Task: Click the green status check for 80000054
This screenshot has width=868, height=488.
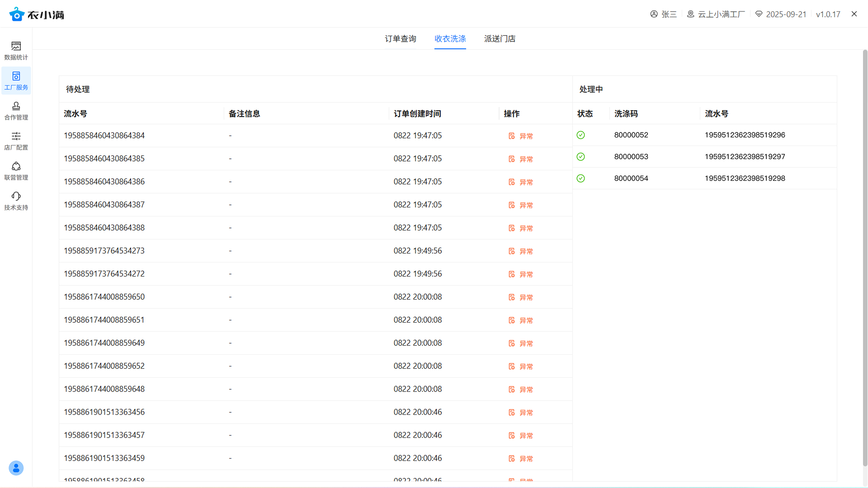Action: coord(580,178)
